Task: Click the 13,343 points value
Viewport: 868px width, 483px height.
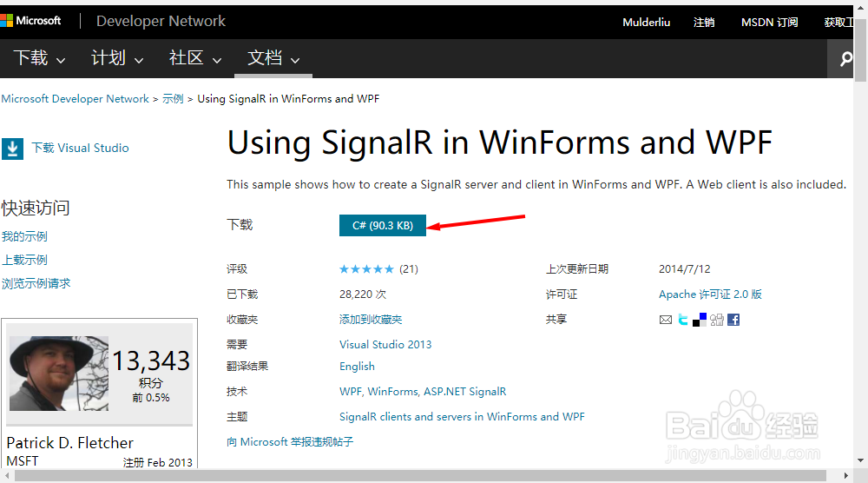Action: pos(151,361)
